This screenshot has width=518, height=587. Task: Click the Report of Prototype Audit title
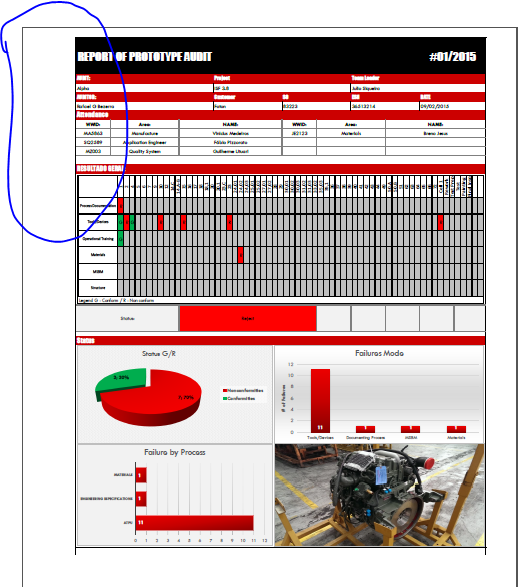click(144, 57)
